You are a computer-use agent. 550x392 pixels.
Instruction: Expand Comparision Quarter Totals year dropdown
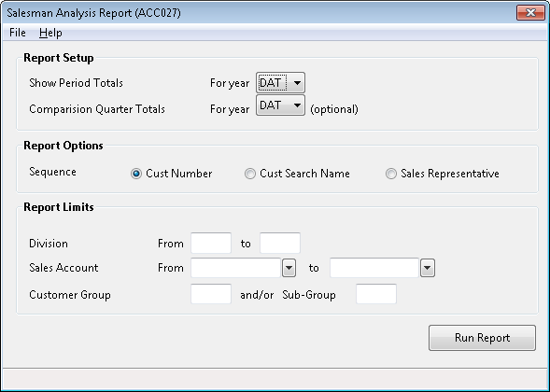pyautogui.click(x=280, y=105)
